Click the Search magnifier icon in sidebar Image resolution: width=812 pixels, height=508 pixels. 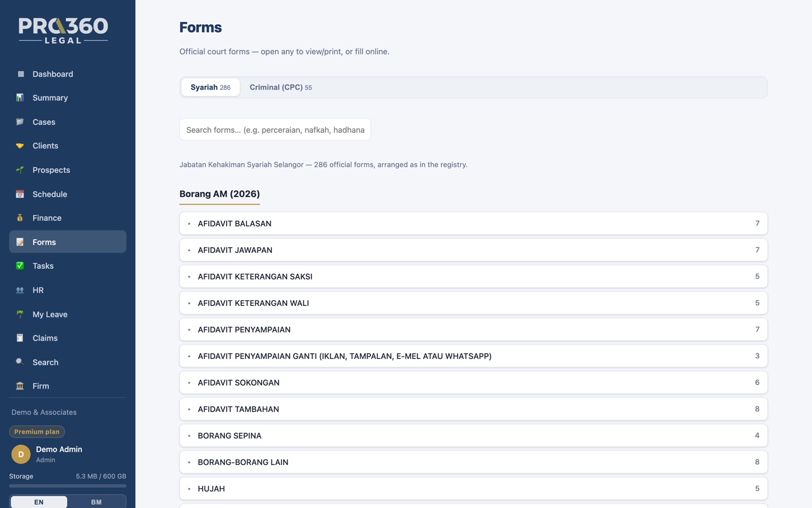20,362
